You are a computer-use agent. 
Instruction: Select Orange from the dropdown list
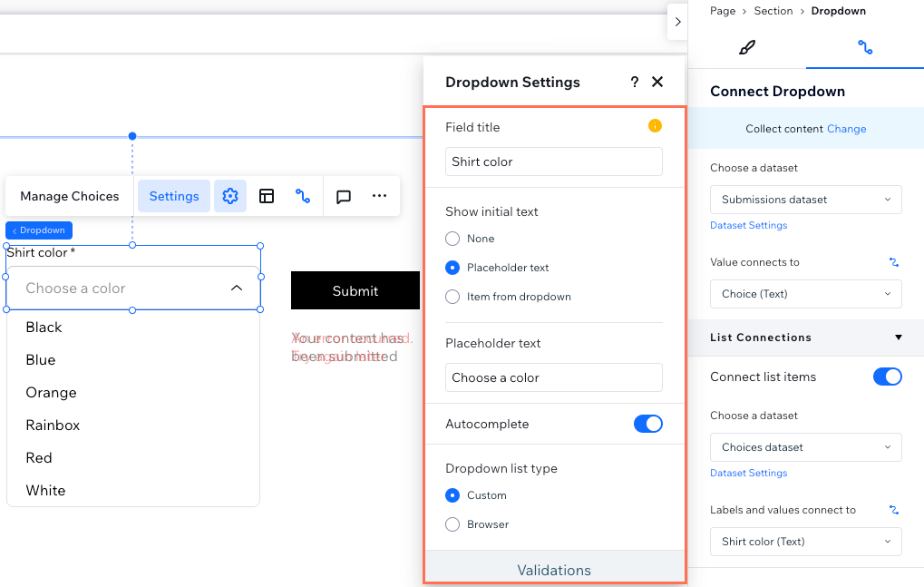pos(133,393)
